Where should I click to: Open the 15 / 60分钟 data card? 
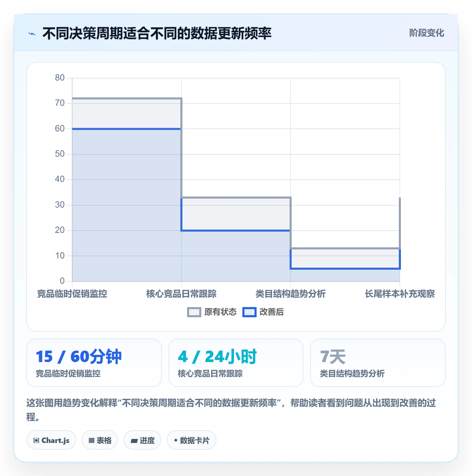94,363
